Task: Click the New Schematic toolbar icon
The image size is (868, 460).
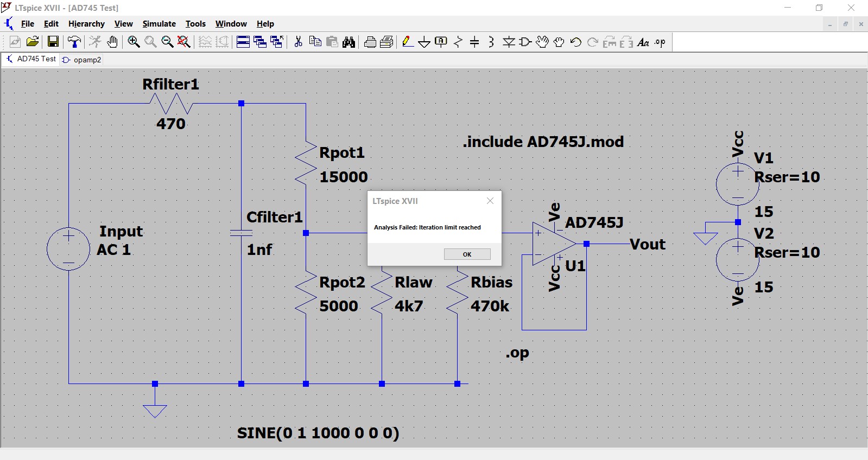Action: pyautogui.click(x=15, y=42)
